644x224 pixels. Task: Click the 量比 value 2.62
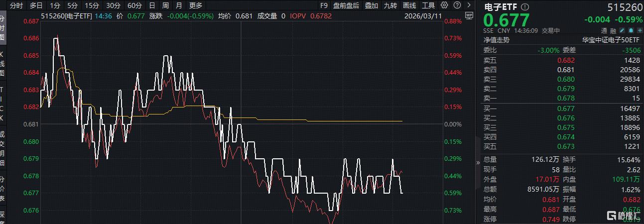pyautogui.click(x=634, y=170)
